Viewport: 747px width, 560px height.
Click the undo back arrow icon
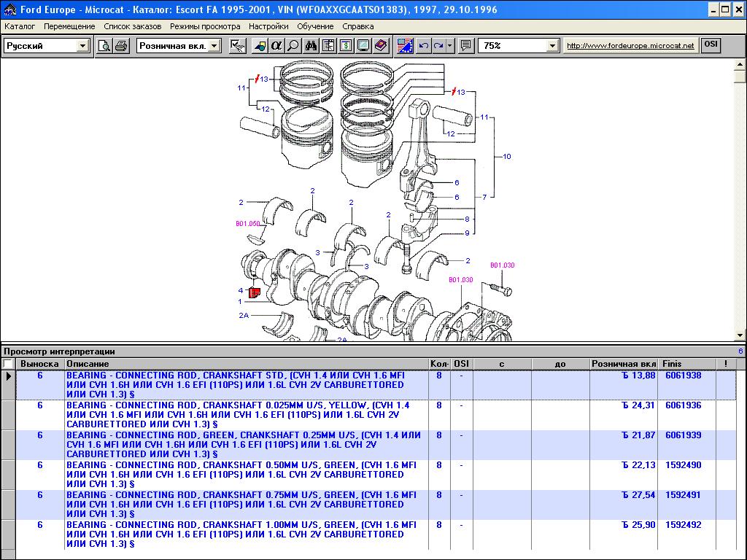424,46
